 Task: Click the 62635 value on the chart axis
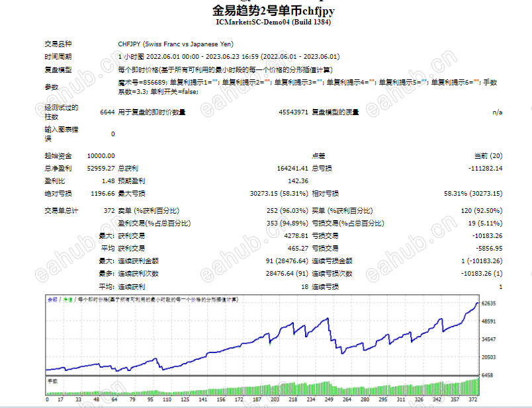(489, 304)
